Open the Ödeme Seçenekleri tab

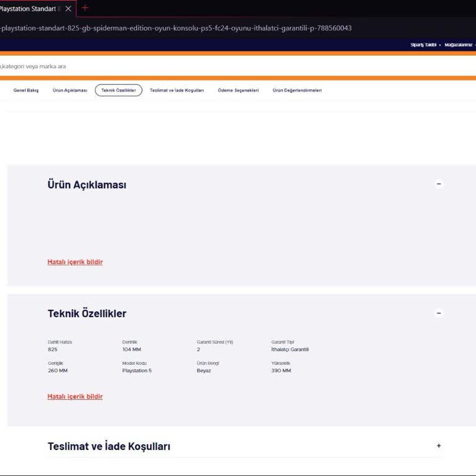(x=238, y=90)
